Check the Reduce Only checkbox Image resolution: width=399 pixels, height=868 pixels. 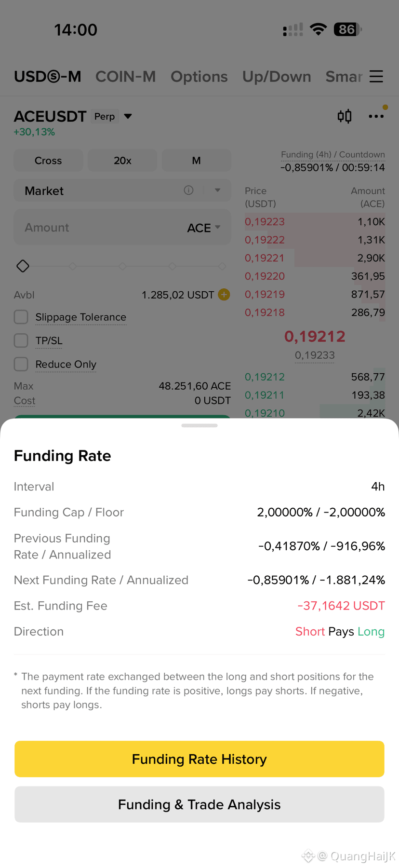(x=21, y=364)
